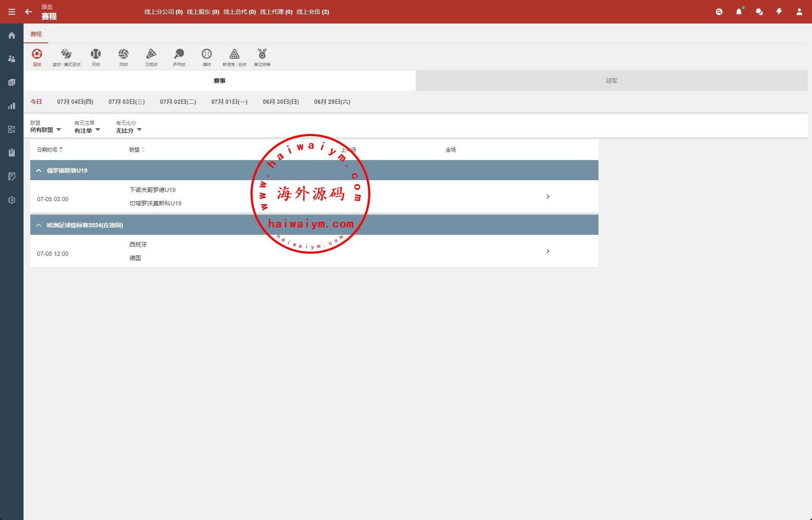812x520 pixels.
Task: Collapse the 俄罗斯联赛U19 league group
Action: click(x=39, y=171)
